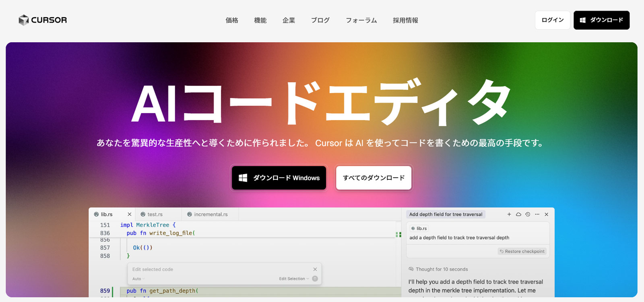The image size is (644, 302).
Task: Click Restore checkpoint button
Action: click(522, 251)
